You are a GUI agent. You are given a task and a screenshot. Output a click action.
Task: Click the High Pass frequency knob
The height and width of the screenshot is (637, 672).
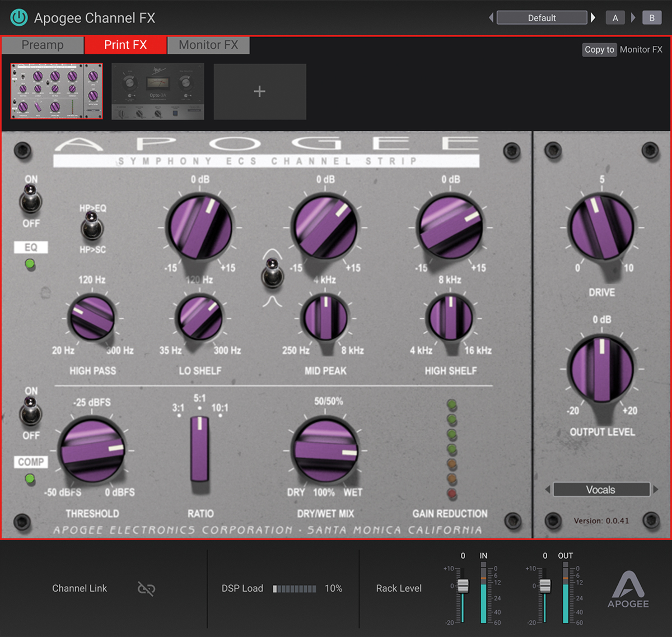click(91, 318)
